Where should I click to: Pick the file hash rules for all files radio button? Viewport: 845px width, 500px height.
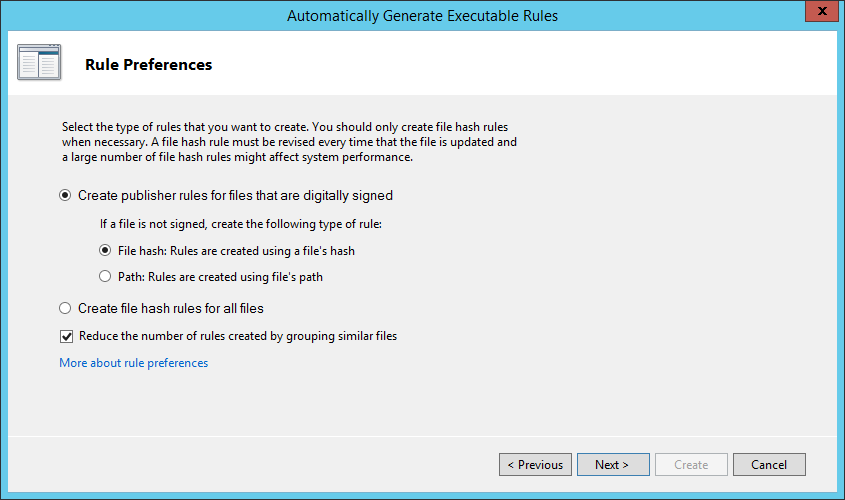[x=65, y=308]
